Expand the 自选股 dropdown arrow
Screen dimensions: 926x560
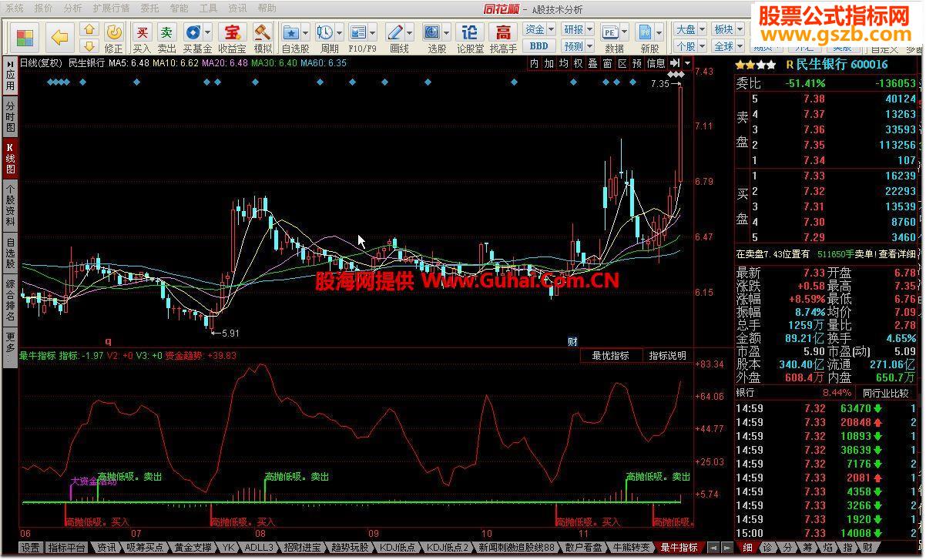tap(305, 32)
